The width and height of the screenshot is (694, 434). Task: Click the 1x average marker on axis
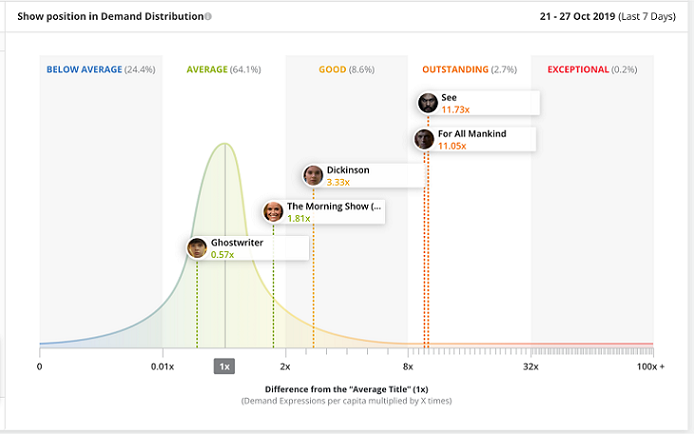[225, 366]
